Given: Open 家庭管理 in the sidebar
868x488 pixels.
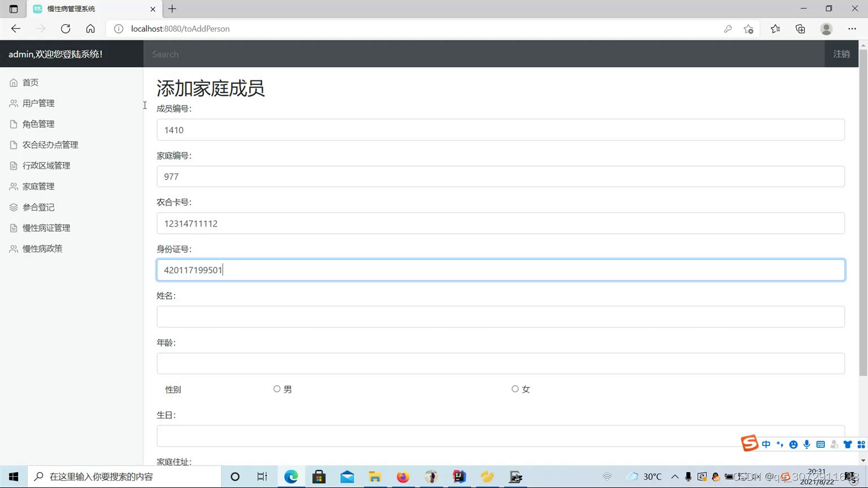Looking at the screenshot, I should pos(38,186).
